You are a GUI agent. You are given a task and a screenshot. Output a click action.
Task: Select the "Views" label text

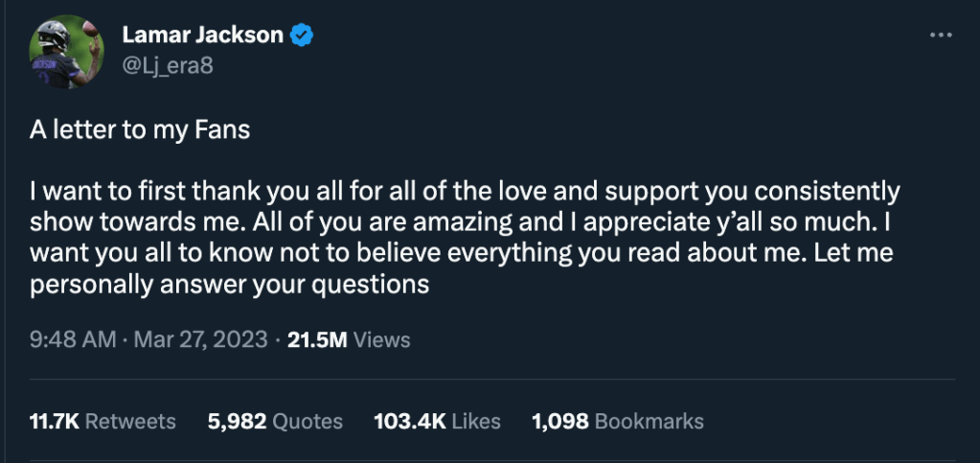tap(381, 339)
